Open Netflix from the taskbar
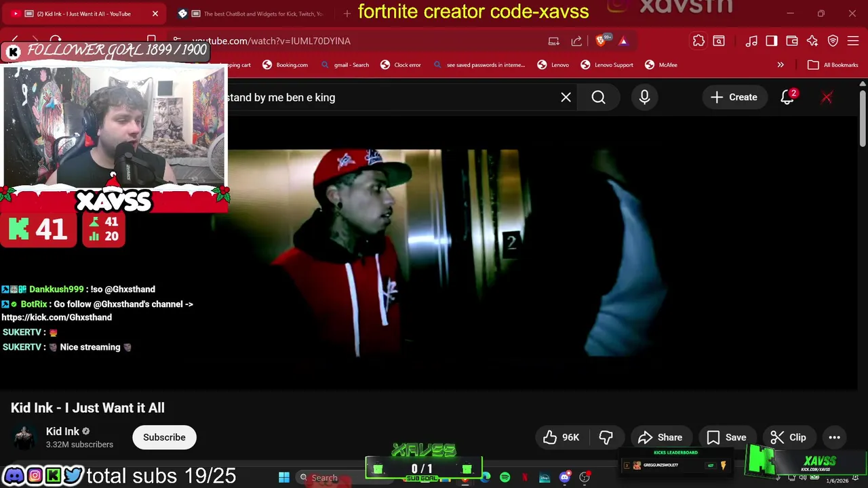This screenshot has width=868, height=488. pyautogui.click(x=524, y=477)
